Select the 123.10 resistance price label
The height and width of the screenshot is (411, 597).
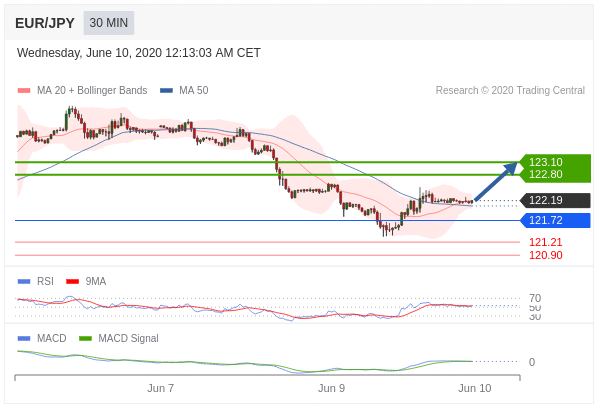pos(546,162)
